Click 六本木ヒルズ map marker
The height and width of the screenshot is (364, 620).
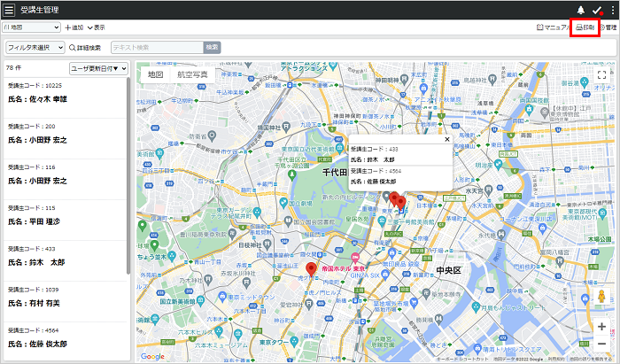219,331
